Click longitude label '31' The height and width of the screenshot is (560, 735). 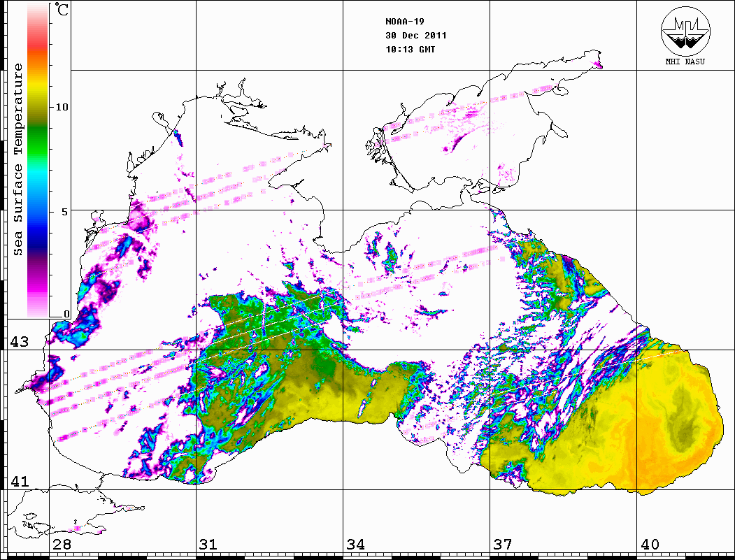pyautogui.click(x=208, y=544)
